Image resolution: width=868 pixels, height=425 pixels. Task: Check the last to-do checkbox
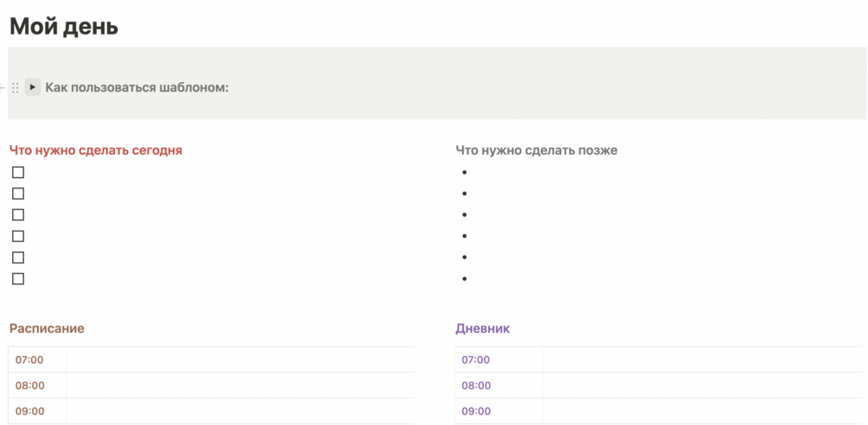point(18,279)
